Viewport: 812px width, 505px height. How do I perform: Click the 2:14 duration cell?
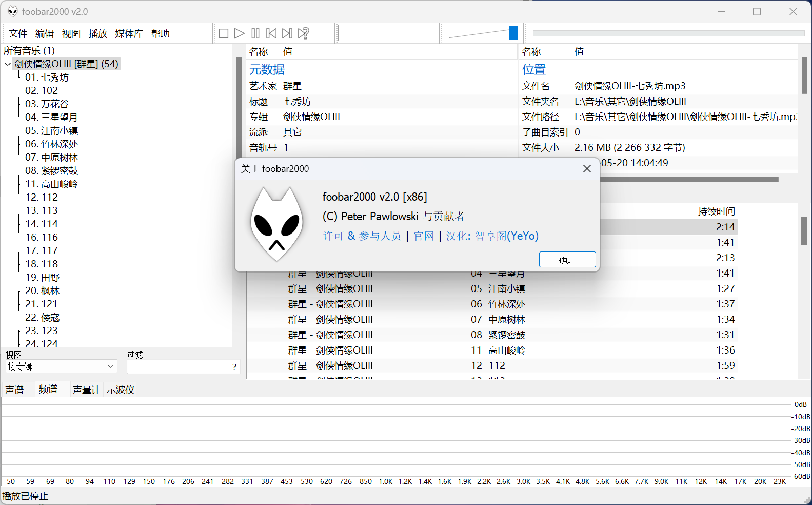coord(725,227)
